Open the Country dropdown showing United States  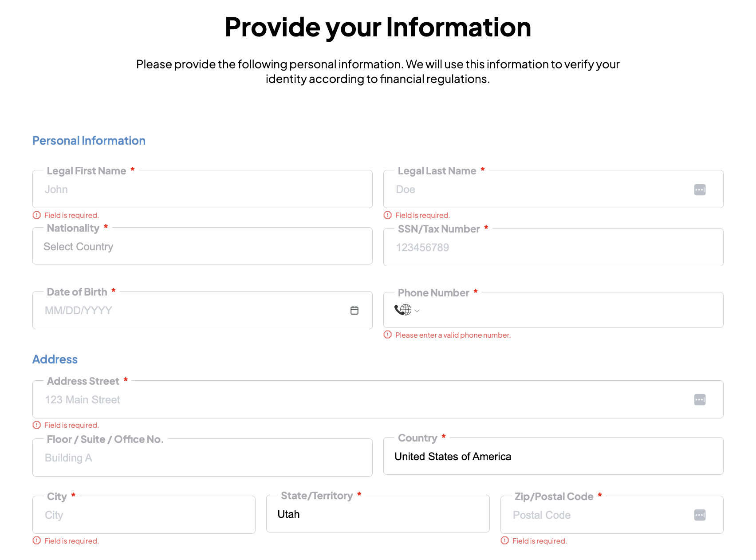click(553, 456)
